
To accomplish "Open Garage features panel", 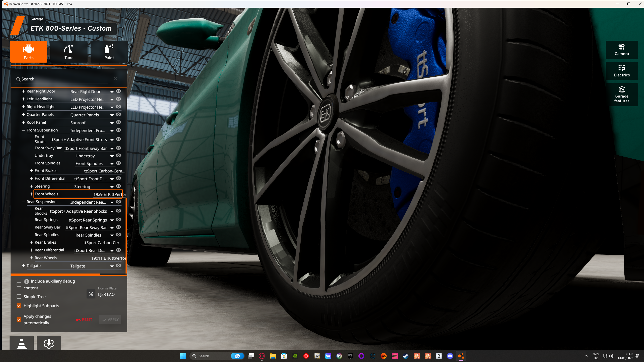I will (x=621, y=95).
